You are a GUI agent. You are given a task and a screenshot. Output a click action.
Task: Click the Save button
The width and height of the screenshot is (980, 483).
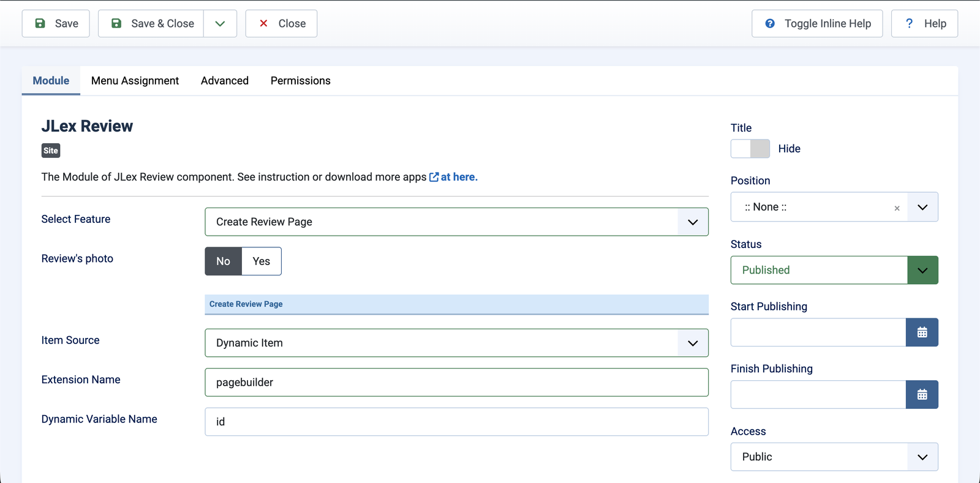[x=56, y=23]
